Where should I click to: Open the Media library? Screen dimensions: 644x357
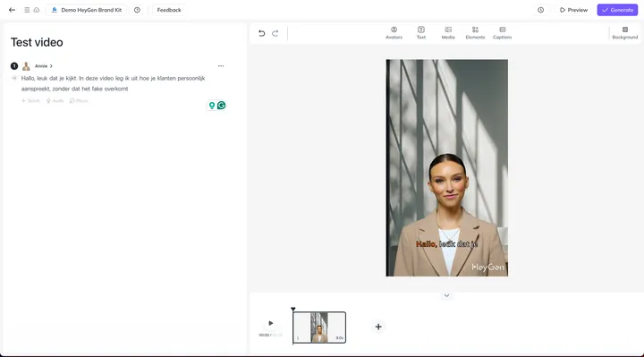pos(448,33)
